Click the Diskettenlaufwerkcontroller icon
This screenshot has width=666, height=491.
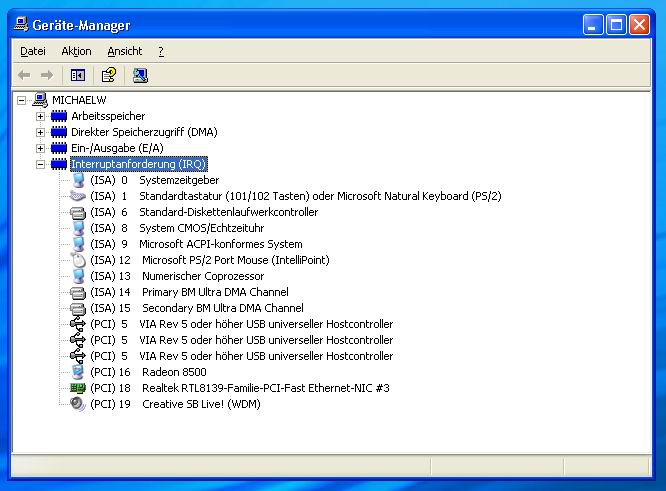point(78,212)
